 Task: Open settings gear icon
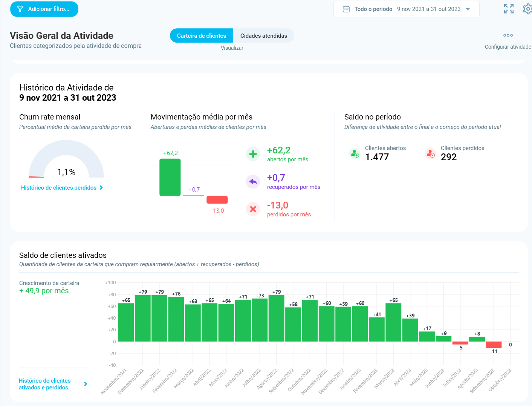pyautogui.click(x=528, y=9)
